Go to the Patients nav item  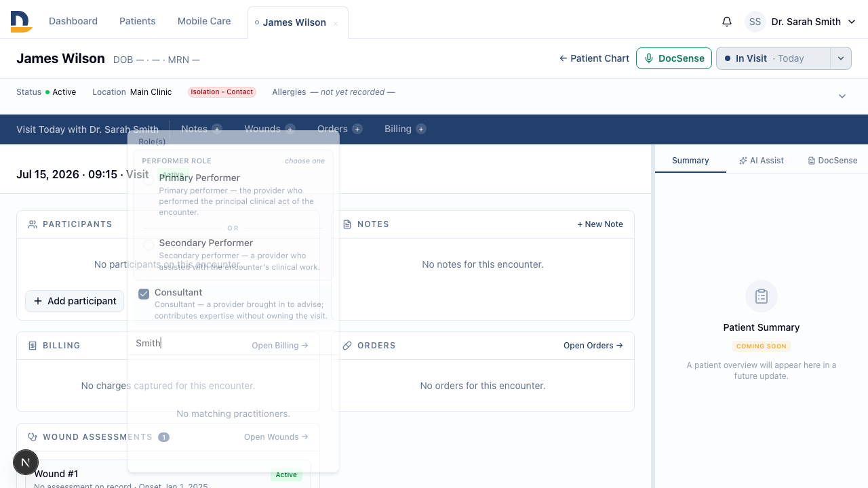point(138,21)
